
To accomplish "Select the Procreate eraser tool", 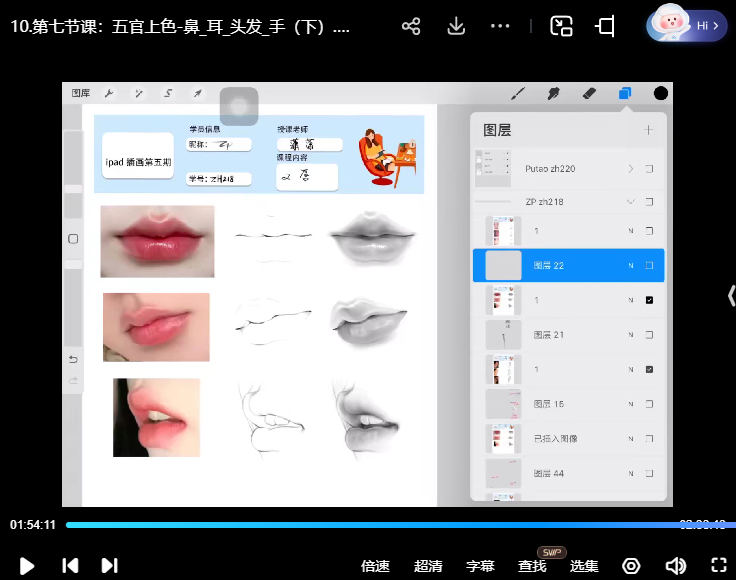I will (x=588, y=93).
